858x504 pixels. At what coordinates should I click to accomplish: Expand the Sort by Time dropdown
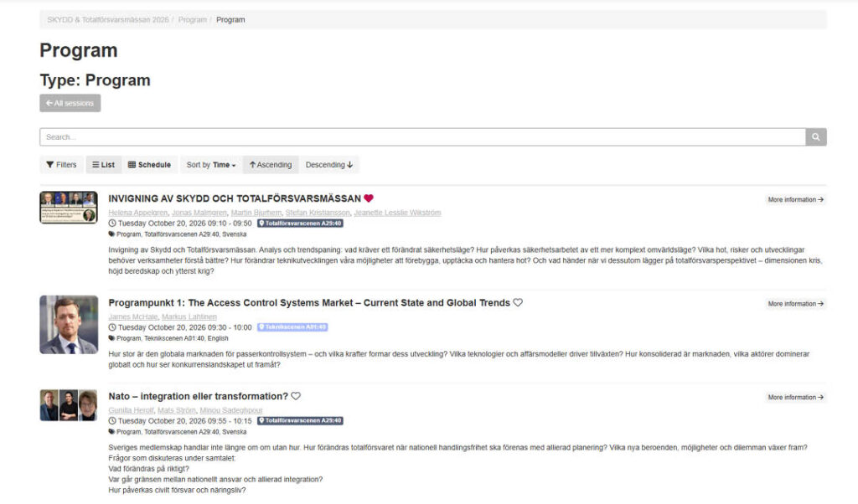tap(210, 165)
